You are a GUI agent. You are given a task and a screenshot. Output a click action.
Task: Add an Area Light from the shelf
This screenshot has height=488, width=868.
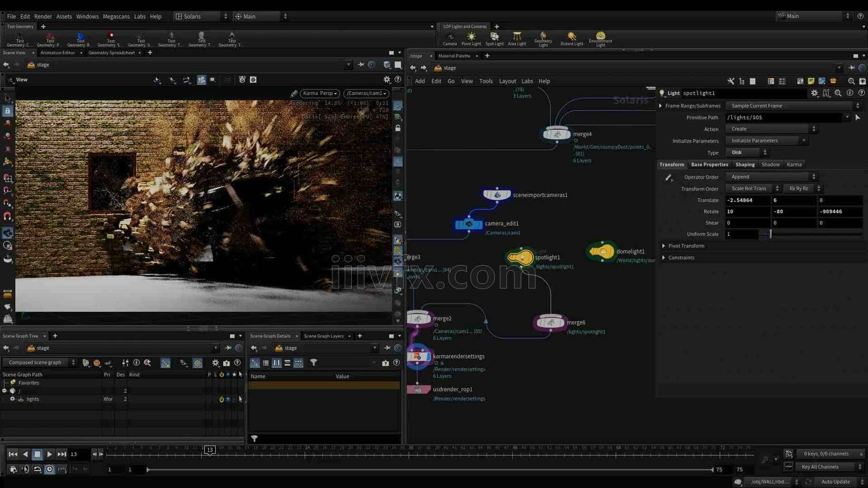pyautogui.click(x=517, y=39)
